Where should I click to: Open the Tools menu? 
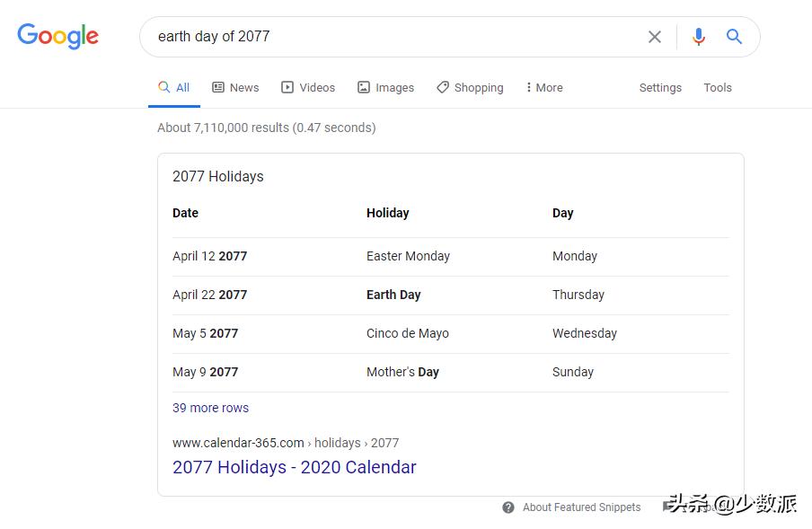(717, 87)
